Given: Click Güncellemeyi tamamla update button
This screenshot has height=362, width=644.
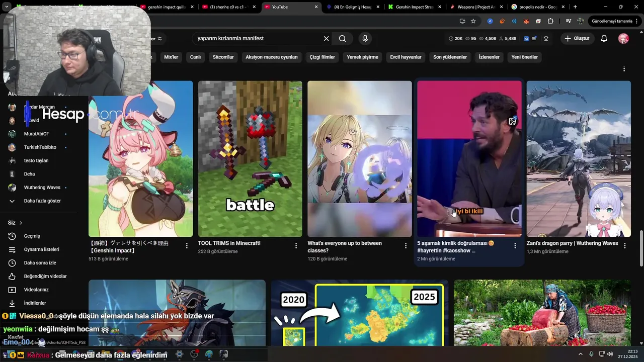Looking at the screenshot, I should tap(612, 21).
